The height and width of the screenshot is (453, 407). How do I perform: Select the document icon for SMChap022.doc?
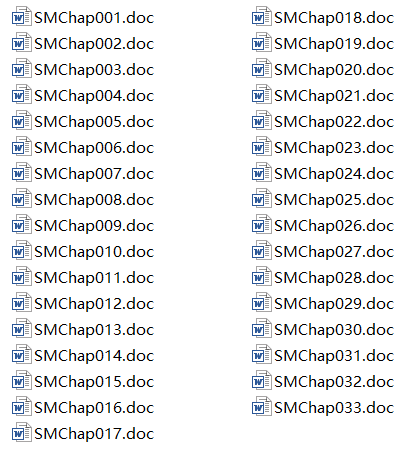pyautogui.click(x=262, y=121)
